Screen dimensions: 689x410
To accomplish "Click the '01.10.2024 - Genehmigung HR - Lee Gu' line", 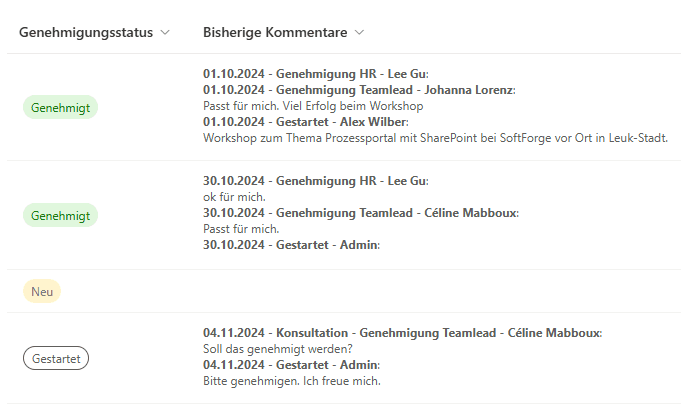I will [315, 74].
